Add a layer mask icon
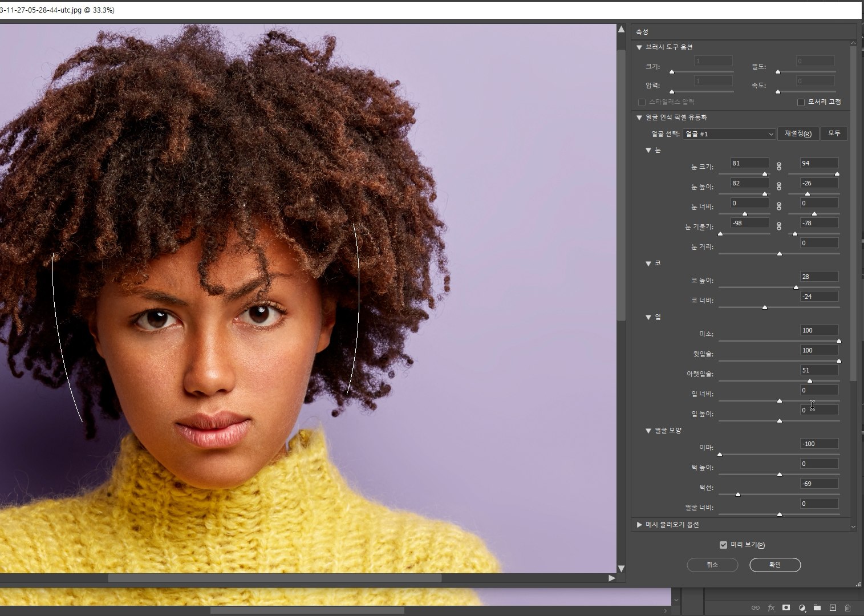Image resolution: width=864 pixels, height=616 pixels. click(x=786, y=608)
